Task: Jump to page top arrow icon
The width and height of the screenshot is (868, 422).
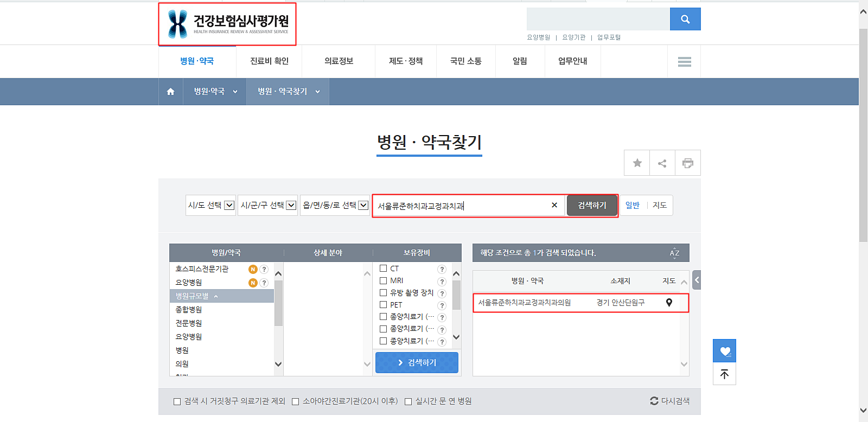Action: pyautogui.click(x=724, y=374)
